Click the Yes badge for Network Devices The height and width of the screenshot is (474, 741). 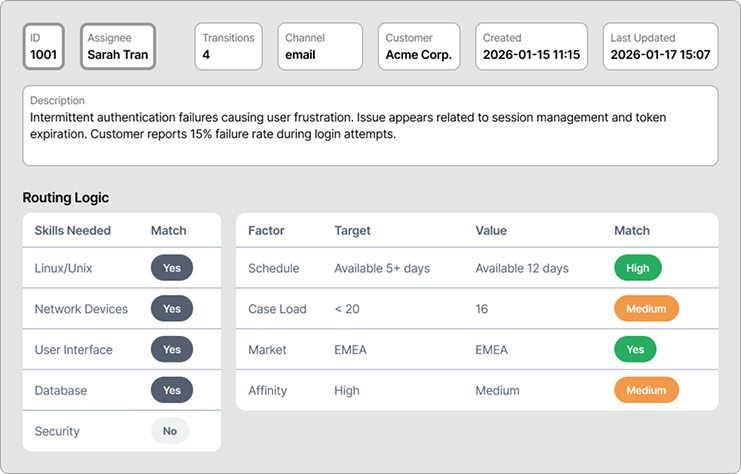172,309
